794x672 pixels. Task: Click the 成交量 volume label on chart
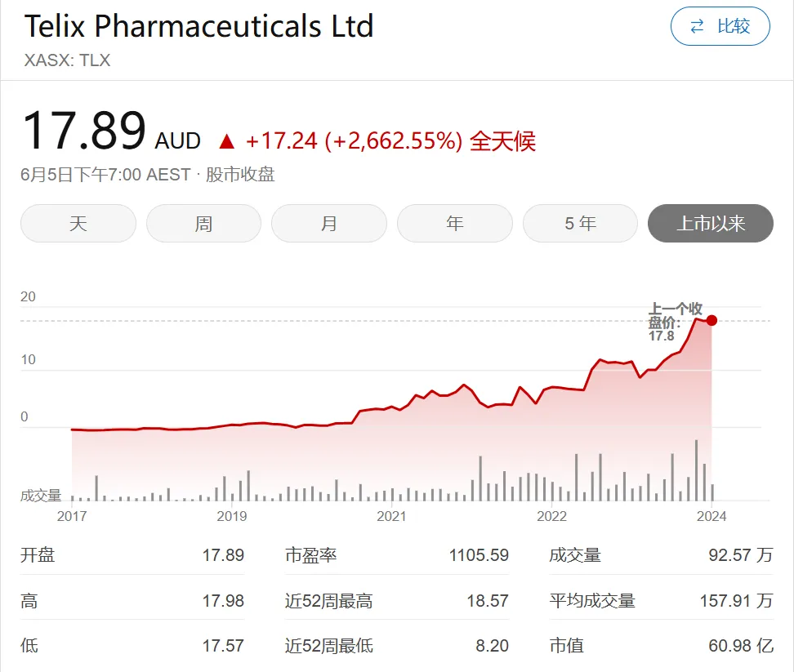41,496
